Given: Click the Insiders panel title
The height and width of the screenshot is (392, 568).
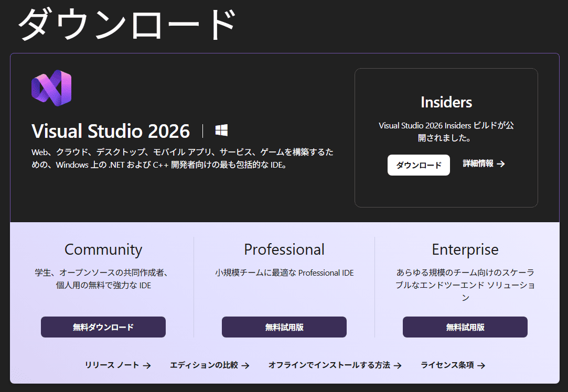Looking at the screenshot, I should [446, 102].
